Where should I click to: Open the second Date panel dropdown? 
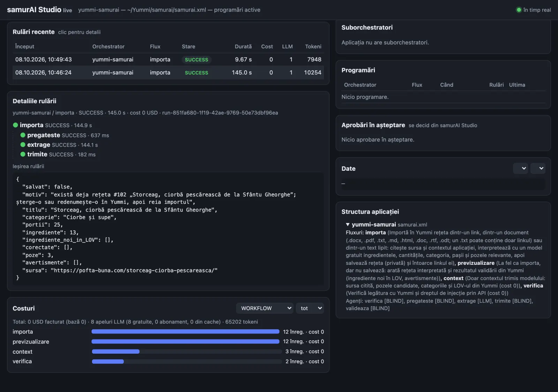(x=538, y=168)
